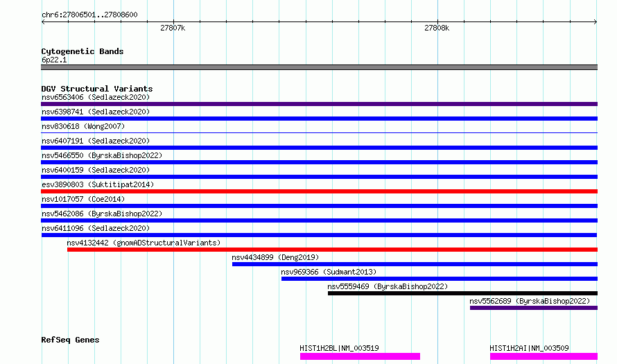Click the magenta HIST1H2BL gene bar
The width and height of the screenshot is (617, 364).
pos(360,356)
